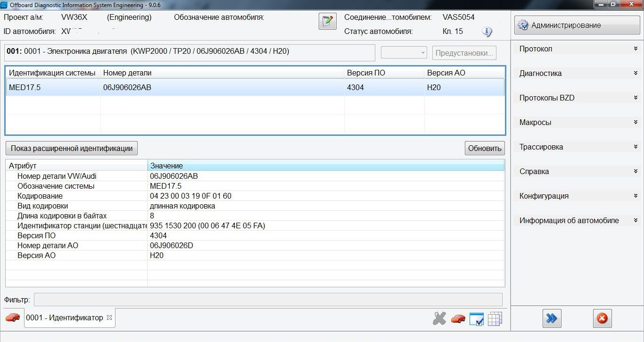Viewport: 644px width, 342px height.
Task: Select the Версия АО attribute row
Action: click(x=255, y=255)
